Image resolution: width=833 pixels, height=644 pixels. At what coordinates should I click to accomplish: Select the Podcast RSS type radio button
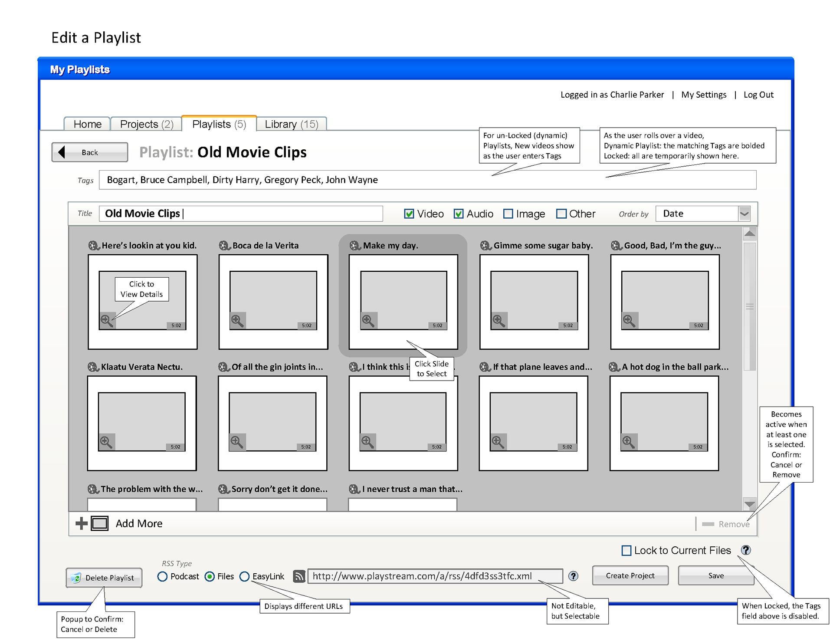[x=163, y=576]
